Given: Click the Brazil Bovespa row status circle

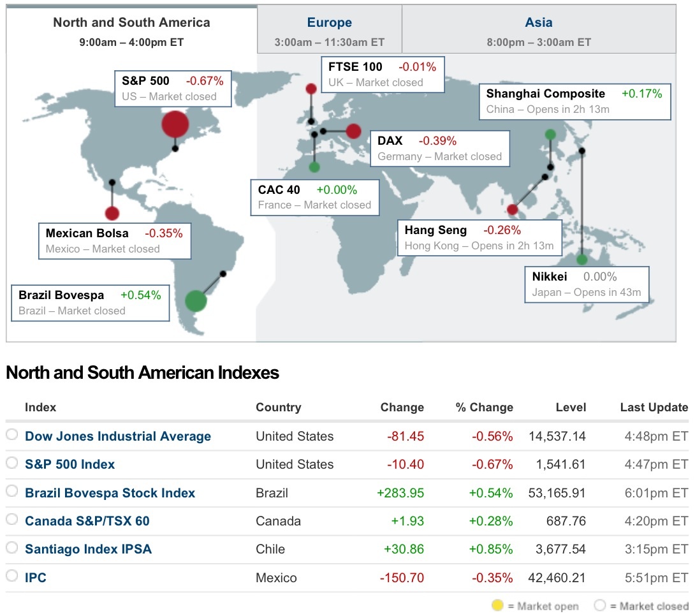Looking at the screenshot, I should tap(12, 491).
